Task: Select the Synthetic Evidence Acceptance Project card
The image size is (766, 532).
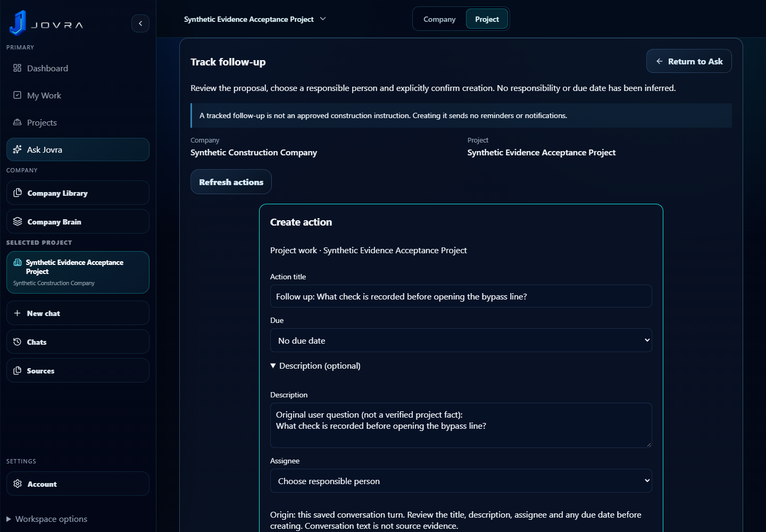Action: (78, 272)
